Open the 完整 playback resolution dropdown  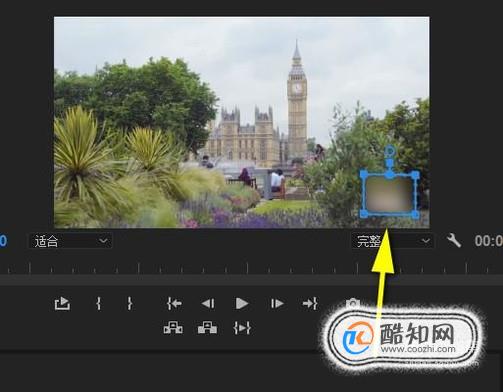(392, 241)
